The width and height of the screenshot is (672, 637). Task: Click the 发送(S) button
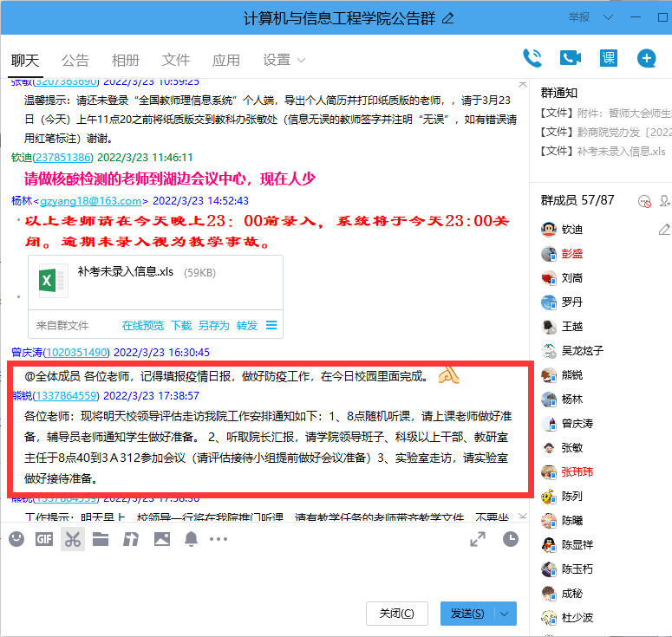coord(467,614)
